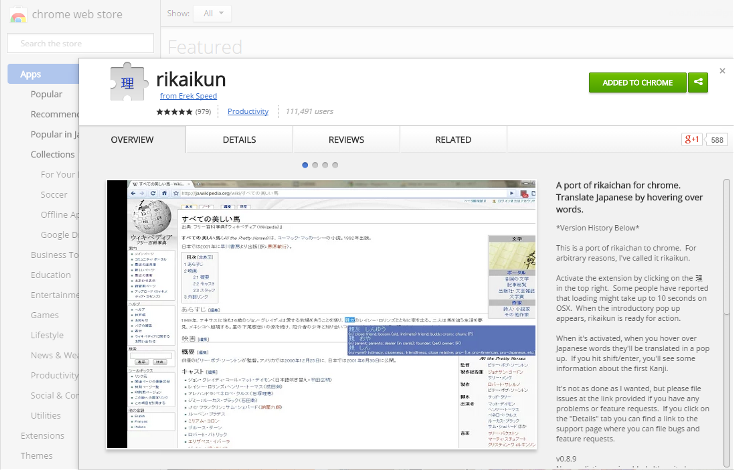Screen dimensions: 734x470
Task: Select the fourth screenshot carousel dot
Action: (x=335, y=165)
